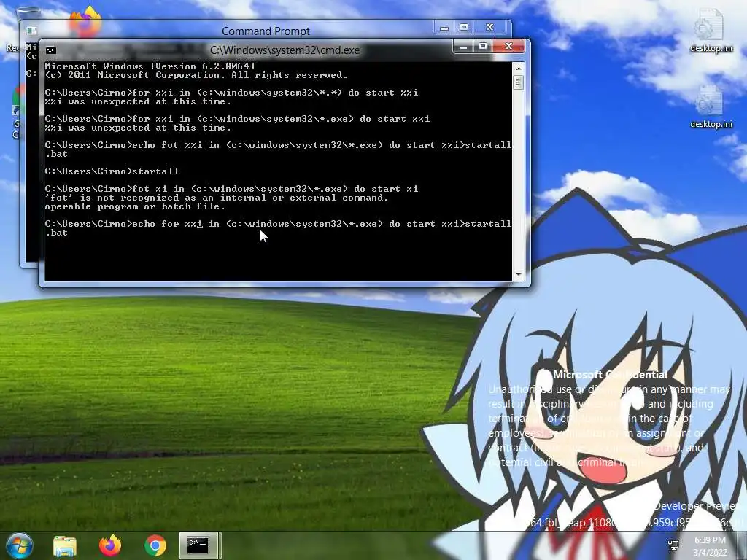Click the "'fot' is not recognized" error line
The width and height of the screenshot is (747, 560).
pyautogui.click(x=217, y=198)
